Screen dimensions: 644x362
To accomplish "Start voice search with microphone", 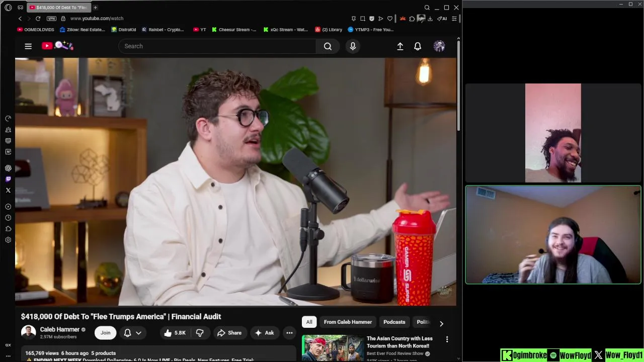I will (x=353, y=46).
